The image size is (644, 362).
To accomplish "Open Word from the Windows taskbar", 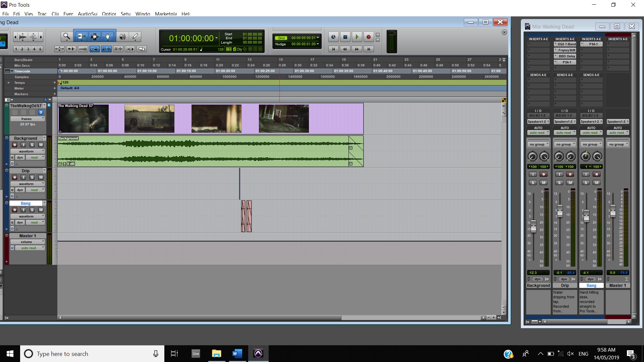I will pyautogui.click(x=237, y=354).
